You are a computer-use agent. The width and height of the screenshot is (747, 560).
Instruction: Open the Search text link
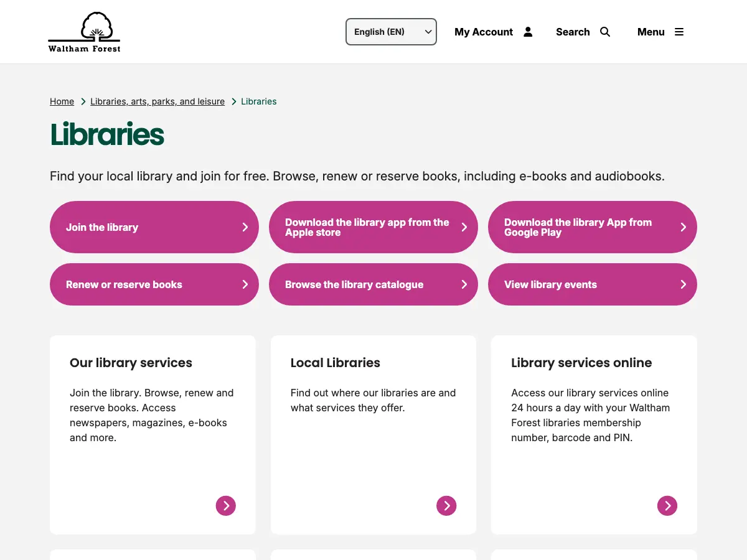coord(573,32)
